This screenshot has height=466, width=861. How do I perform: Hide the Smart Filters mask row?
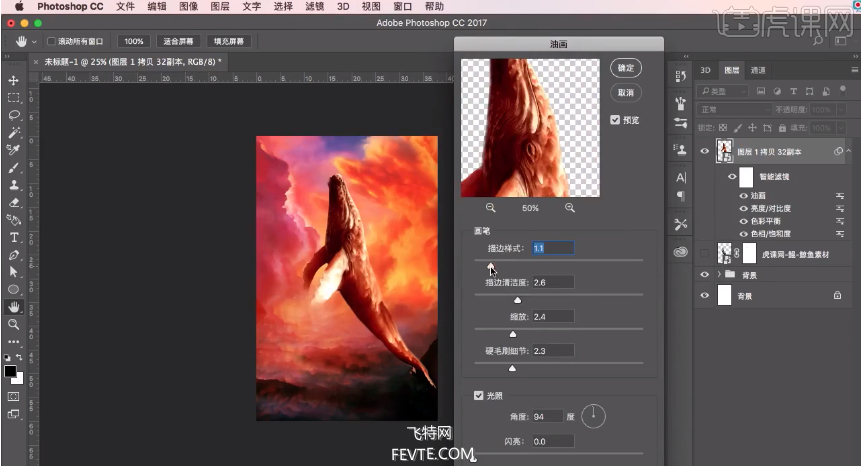(731, 176)
